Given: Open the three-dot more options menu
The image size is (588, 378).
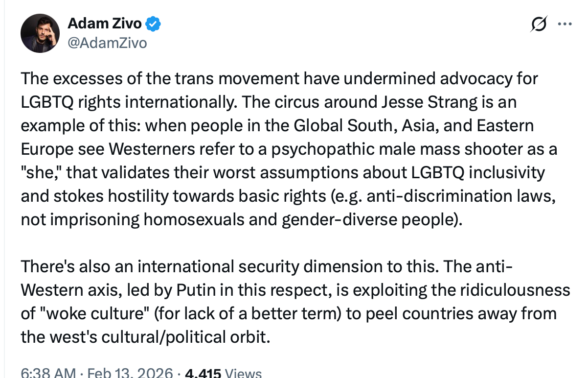Looking at the screenshot, I should pyautogui.click(x=565, y=24).
